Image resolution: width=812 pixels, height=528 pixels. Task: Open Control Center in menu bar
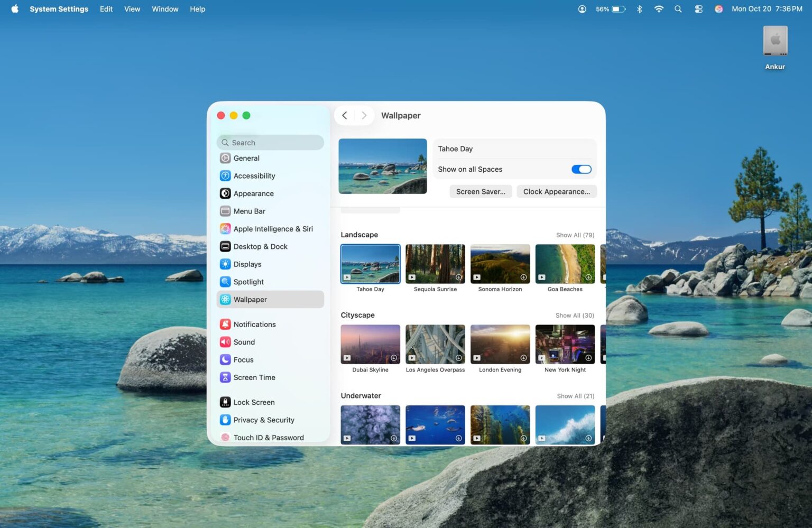698,9
